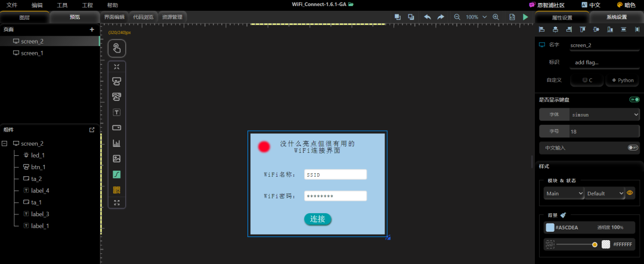644x264 pixels.
Task: Align the selected widgets to the left
Action: (541, 29)
